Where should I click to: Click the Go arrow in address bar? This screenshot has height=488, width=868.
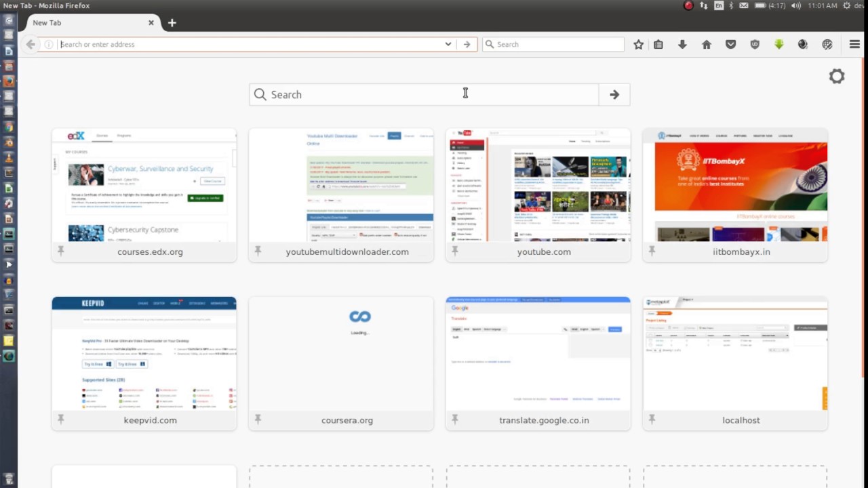[467, 44]
